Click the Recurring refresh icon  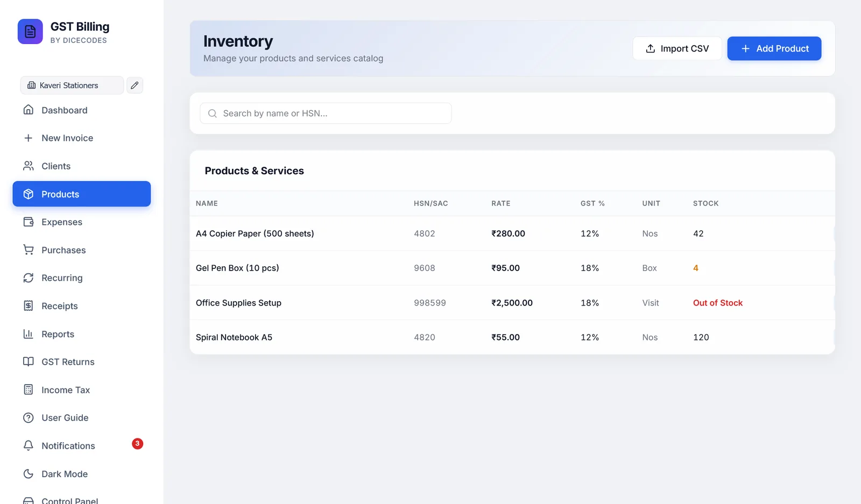click(x=29, y=278)
